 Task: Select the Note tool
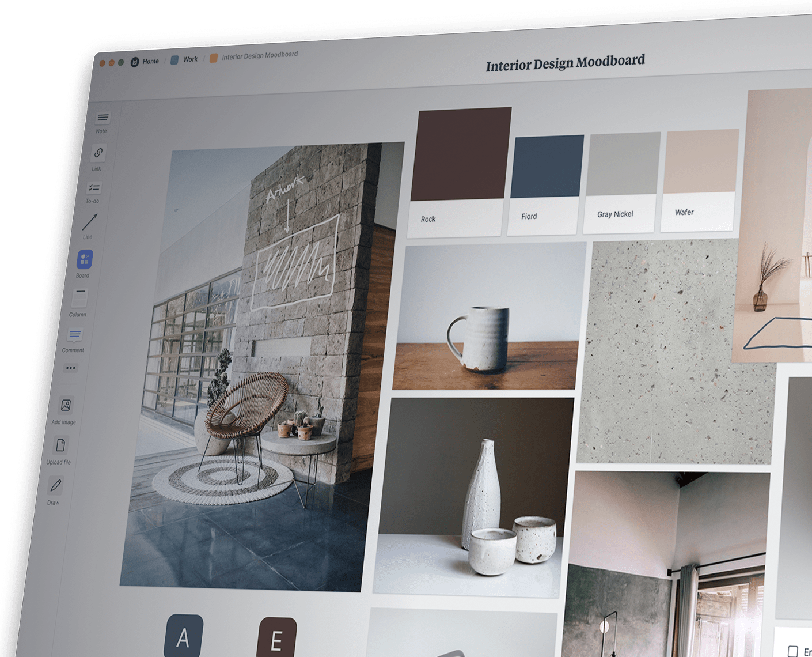(x=103, y=118)
